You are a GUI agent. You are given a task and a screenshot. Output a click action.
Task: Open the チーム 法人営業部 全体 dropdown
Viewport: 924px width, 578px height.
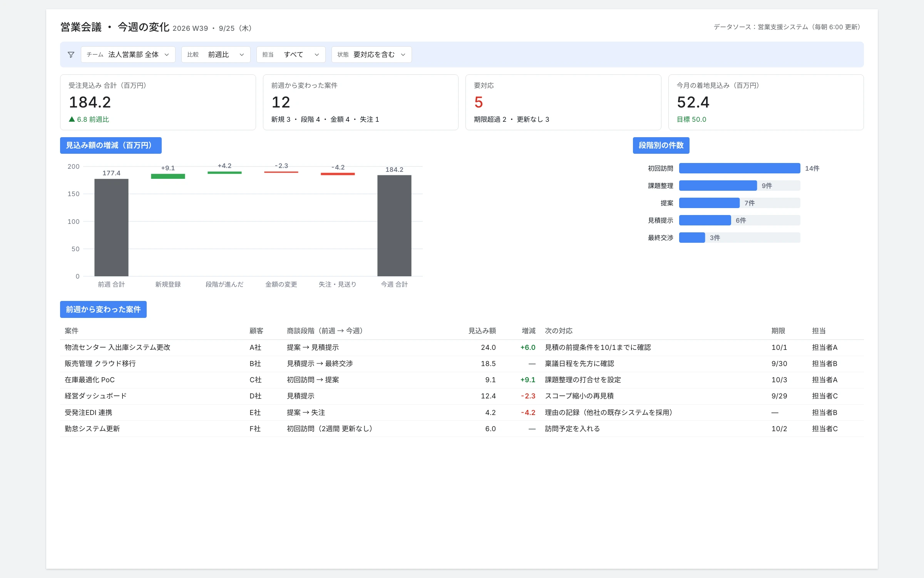click(x=128, y=55)
